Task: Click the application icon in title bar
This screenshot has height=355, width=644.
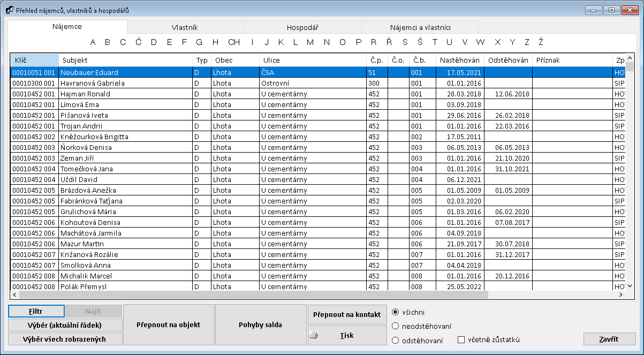Action: click(9, 10)
